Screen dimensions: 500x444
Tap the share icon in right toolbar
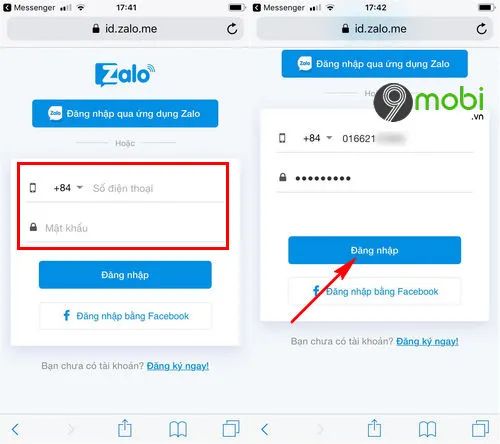pos(374,428)
